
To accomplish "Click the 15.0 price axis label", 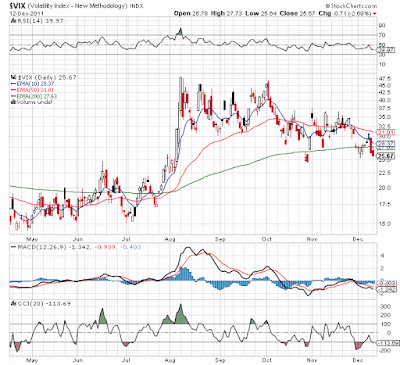I will point(386,224).
